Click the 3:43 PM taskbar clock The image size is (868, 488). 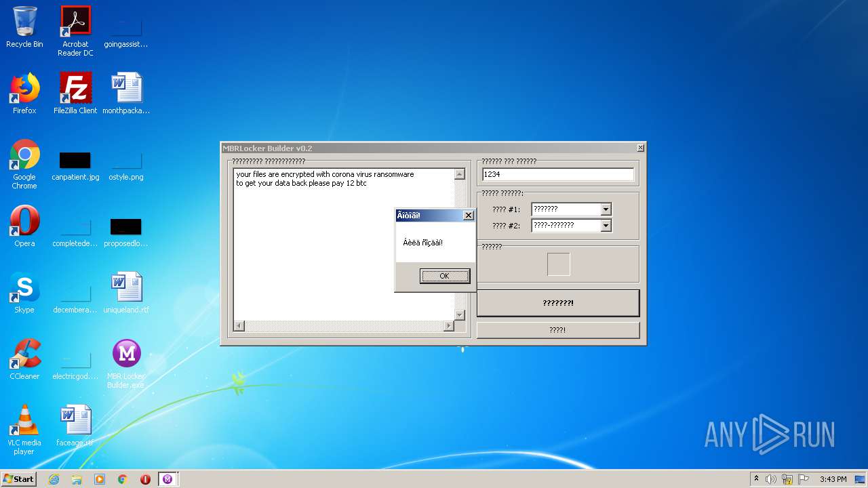coord(833,479)
